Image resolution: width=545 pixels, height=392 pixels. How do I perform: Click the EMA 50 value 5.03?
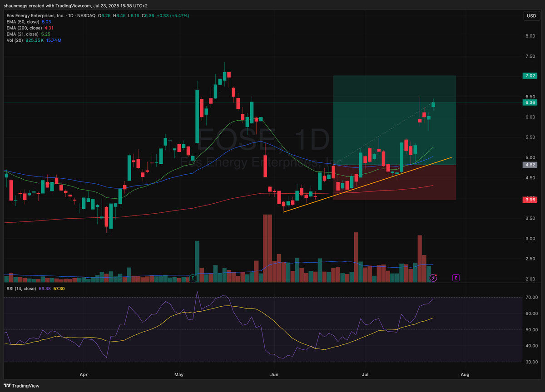tap(45, 21)
